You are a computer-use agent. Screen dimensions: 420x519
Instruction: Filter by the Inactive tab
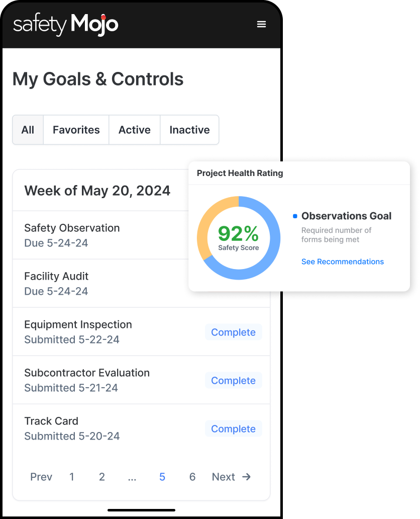tap(189, 130)
